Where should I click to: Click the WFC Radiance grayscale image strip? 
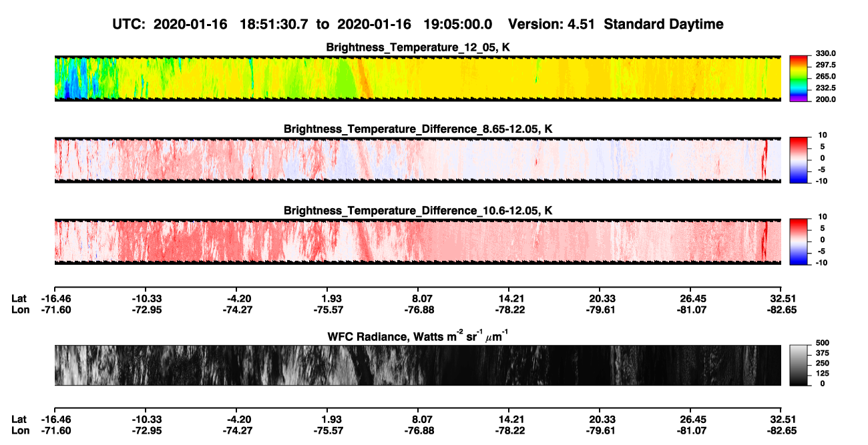(x=418, y=365)
